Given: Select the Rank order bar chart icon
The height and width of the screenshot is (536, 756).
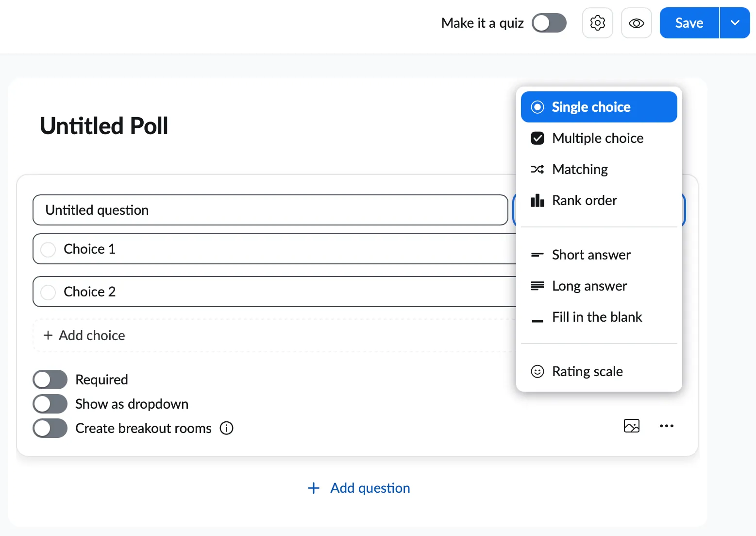Looking at the screenshot, I should (538, 200).
